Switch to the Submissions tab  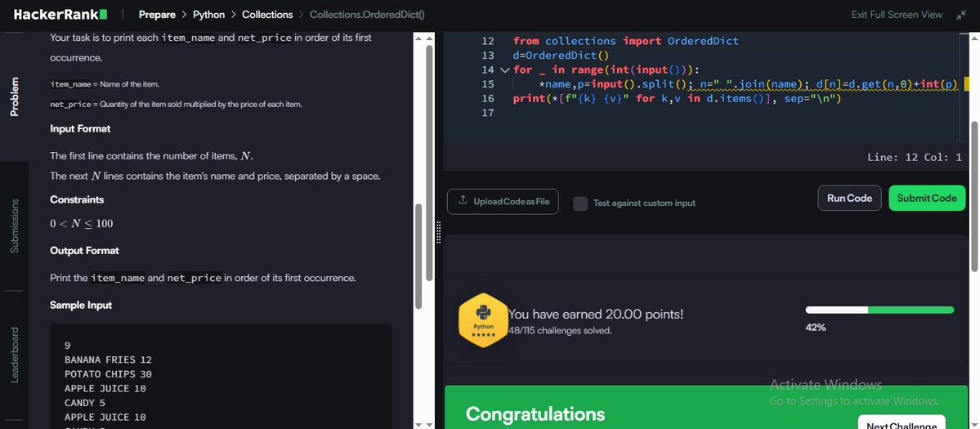(15, 226)
